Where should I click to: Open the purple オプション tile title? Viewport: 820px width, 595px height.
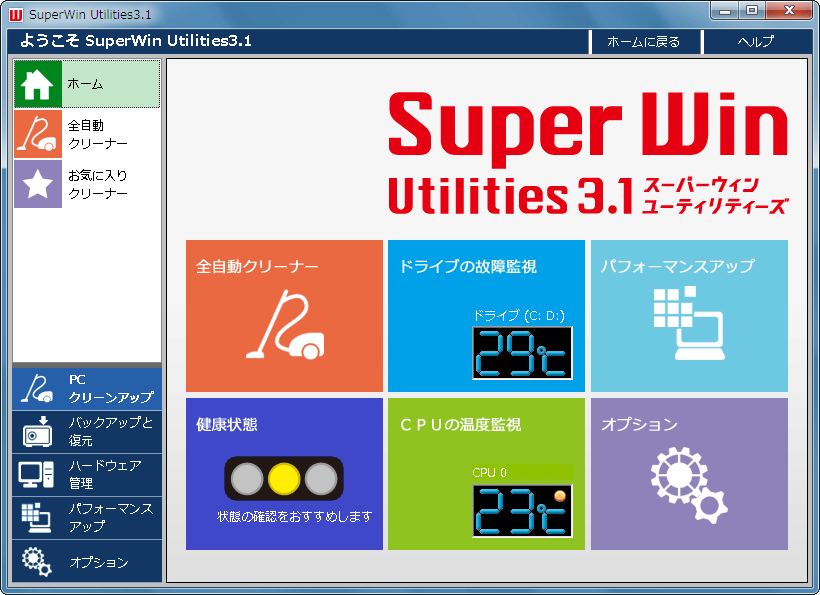640,425
